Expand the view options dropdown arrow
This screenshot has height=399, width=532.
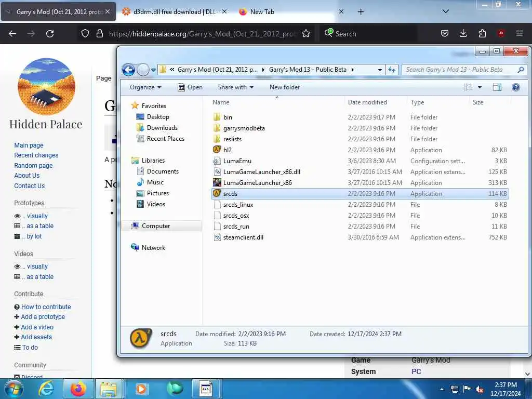[x=480, y=87]
